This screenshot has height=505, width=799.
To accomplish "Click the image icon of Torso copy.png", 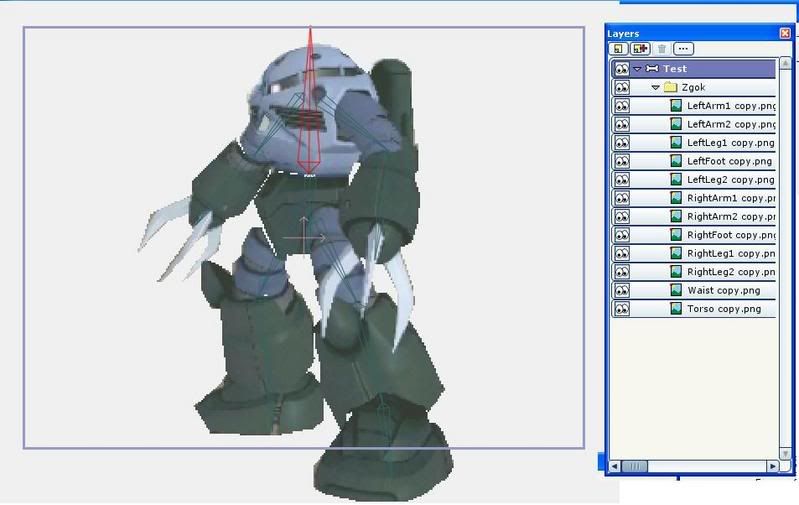I will (676, 309).
